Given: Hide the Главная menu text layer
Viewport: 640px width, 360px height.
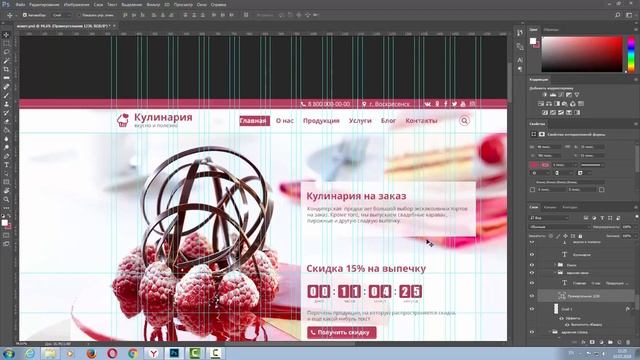Looking at the screenshot, I should [x=532, y=283].
